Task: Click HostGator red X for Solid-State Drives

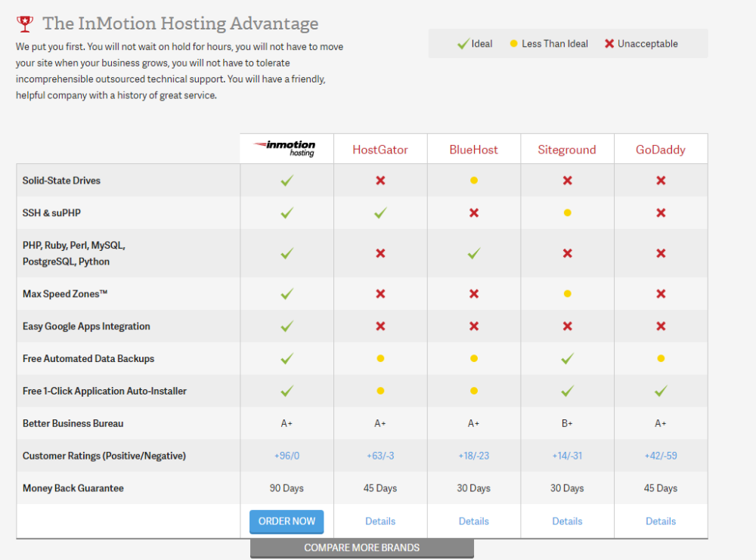Action: [380, 180]
